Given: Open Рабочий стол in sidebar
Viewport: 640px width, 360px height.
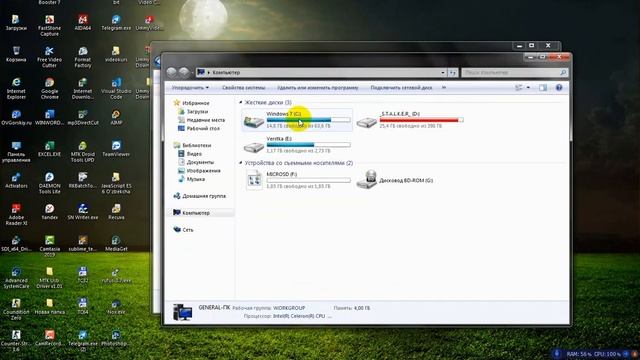Looking at the screenshot, I should [203, 128].
